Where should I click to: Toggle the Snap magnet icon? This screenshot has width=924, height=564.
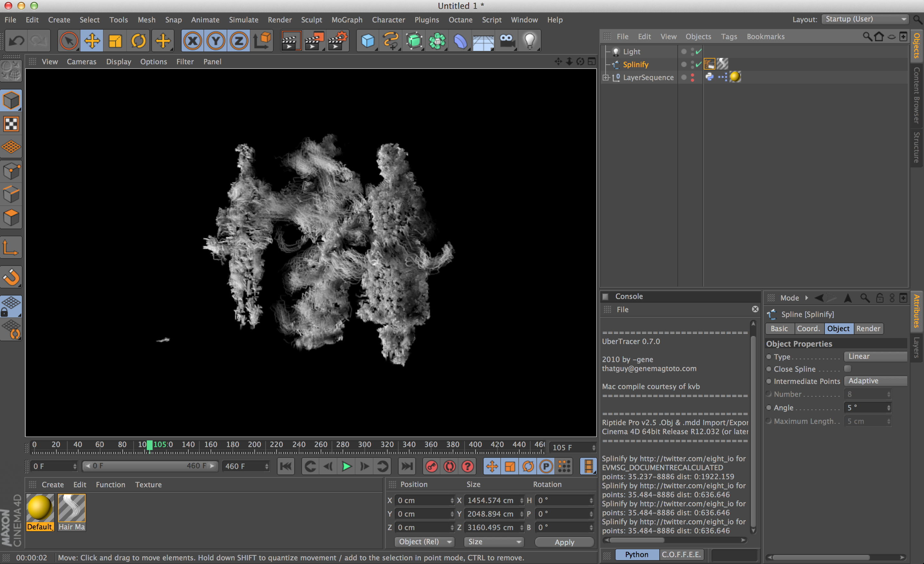pyautogui.click(x=11, y=277)
